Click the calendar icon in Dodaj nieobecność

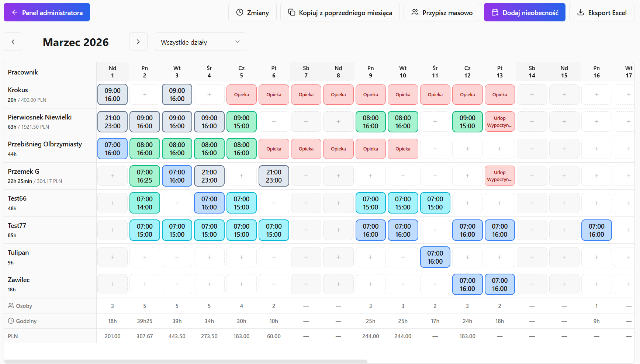(495, 12)
